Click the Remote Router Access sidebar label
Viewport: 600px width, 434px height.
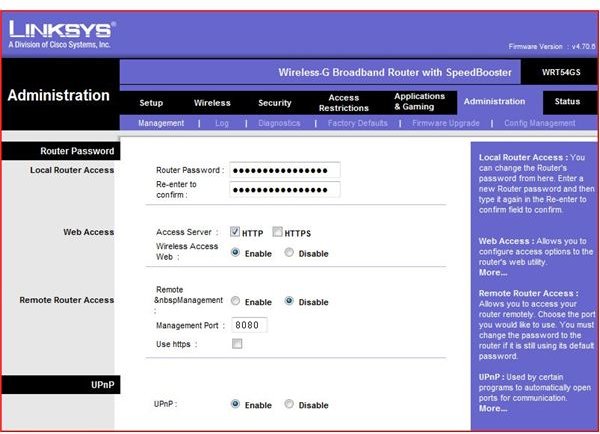[67, 300]
